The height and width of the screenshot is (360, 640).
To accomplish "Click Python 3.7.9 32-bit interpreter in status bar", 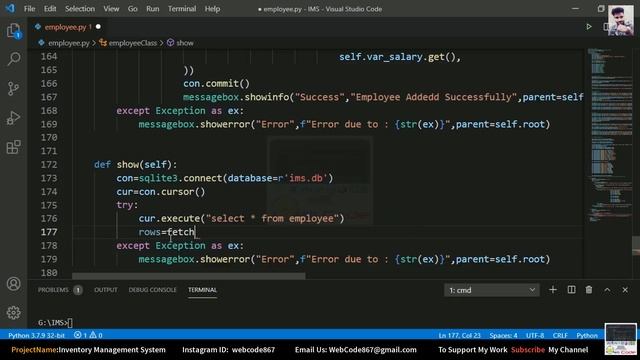I will [36, 335].
